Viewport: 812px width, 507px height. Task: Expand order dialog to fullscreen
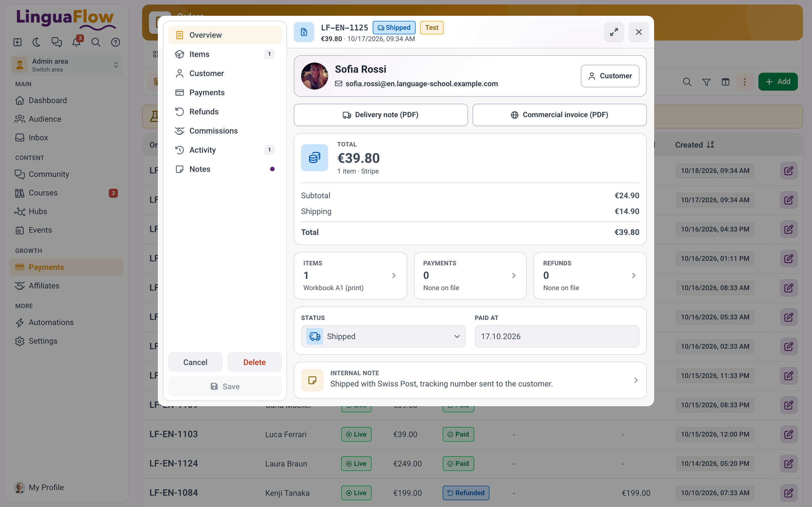pyautogui.click(x=614, y=32)
